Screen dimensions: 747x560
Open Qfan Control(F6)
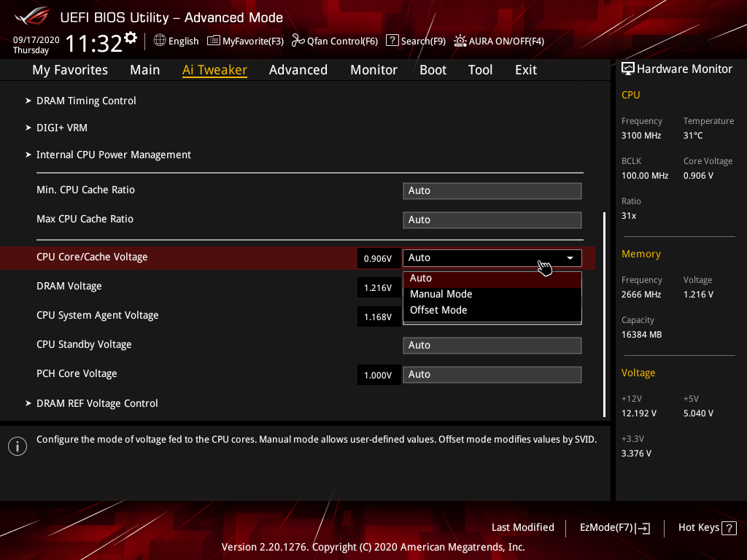click(335, 41)
